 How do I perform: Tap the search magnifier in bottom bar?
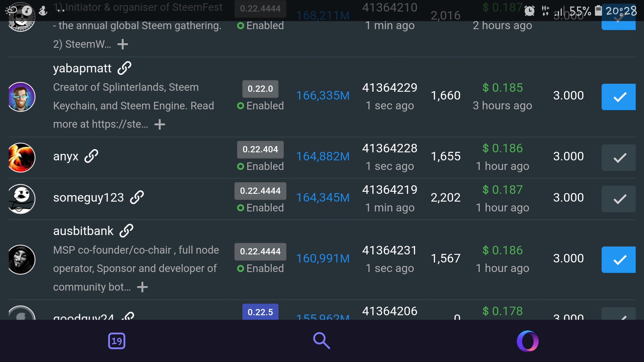[321, 341]
